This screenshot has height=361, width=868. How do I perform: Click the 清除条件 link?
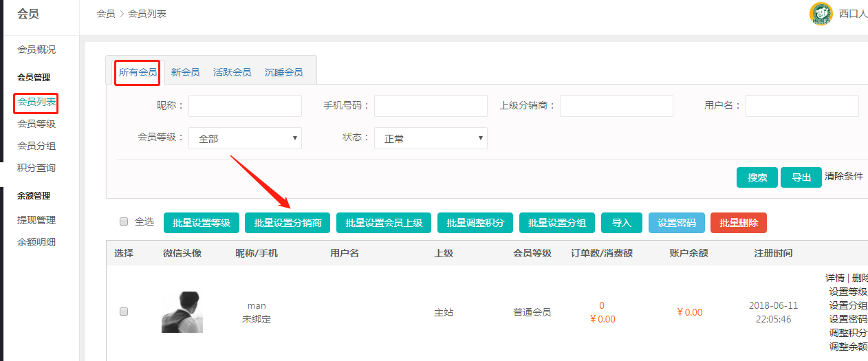click(843, 176)
